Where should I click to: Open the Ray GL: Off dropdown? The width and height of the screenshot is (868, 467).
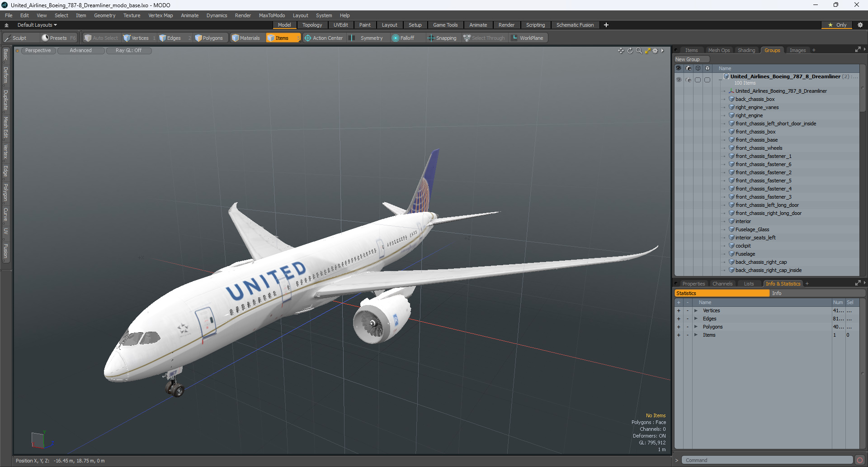tap(128, 51)
